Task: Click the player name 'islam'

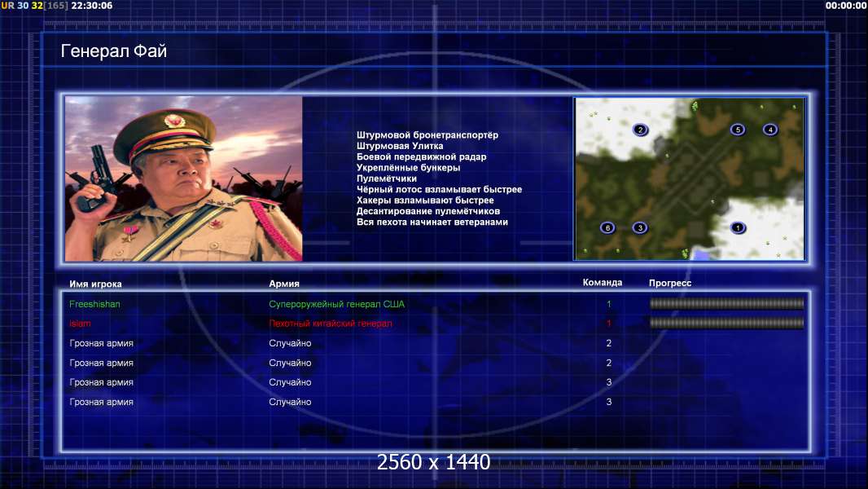Action: coord(81,324)
